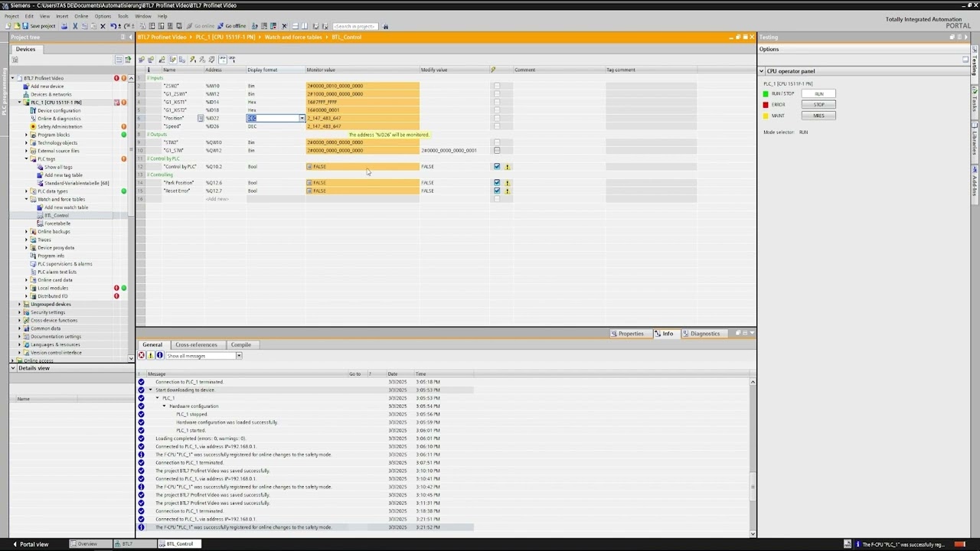Screen dimensions: 980x551
Task: Click the Monitor all icon in watch table toolbar
Action: pyautogui.click(x=222, y=59)
